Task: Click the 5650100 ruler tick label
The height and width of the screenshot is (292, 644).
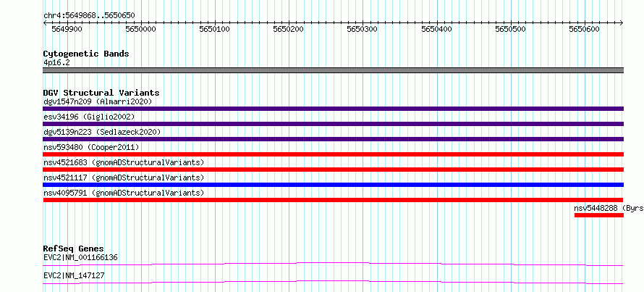Action: click(215, 29)
